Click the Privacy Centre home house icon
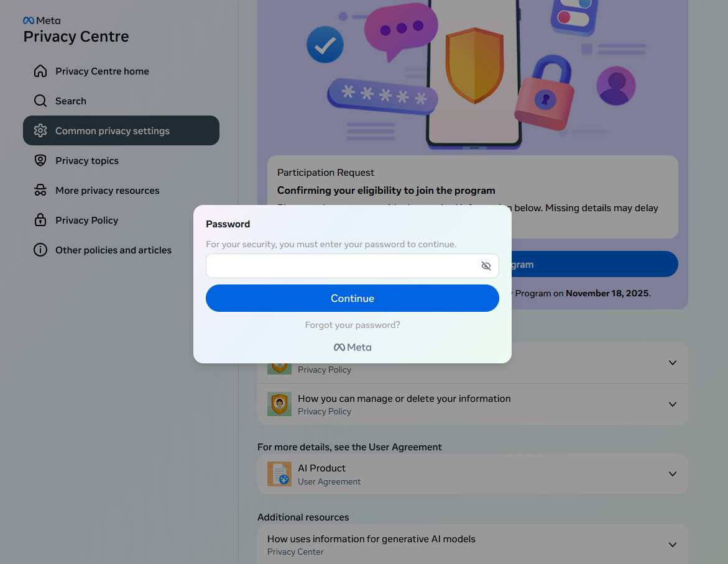Viewport: 728px width, 564px height. (40, 71)
